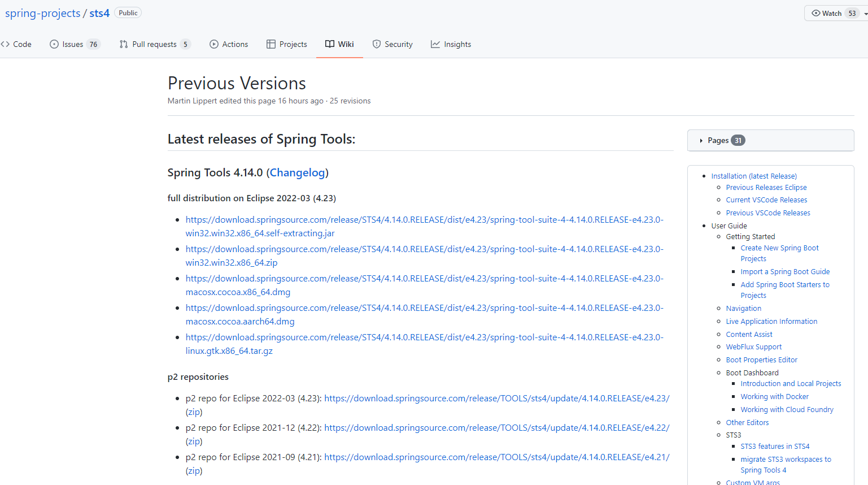Open the sts4 repository link
Screen dimensions: 868x485
[x=99, y=13]
